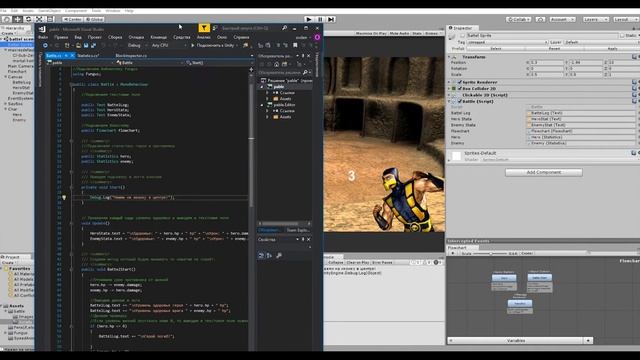Toggle the Static checkbox in Inspector
Screen dimensions: 640x360
(622, 36)
